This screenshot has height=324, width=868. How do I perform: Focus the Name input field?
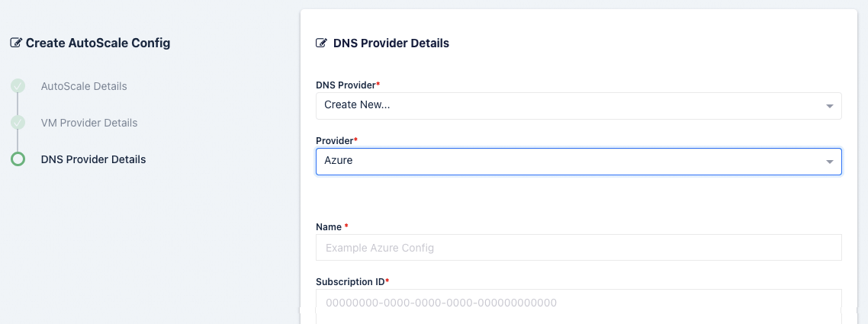click(x=578, y=248)
